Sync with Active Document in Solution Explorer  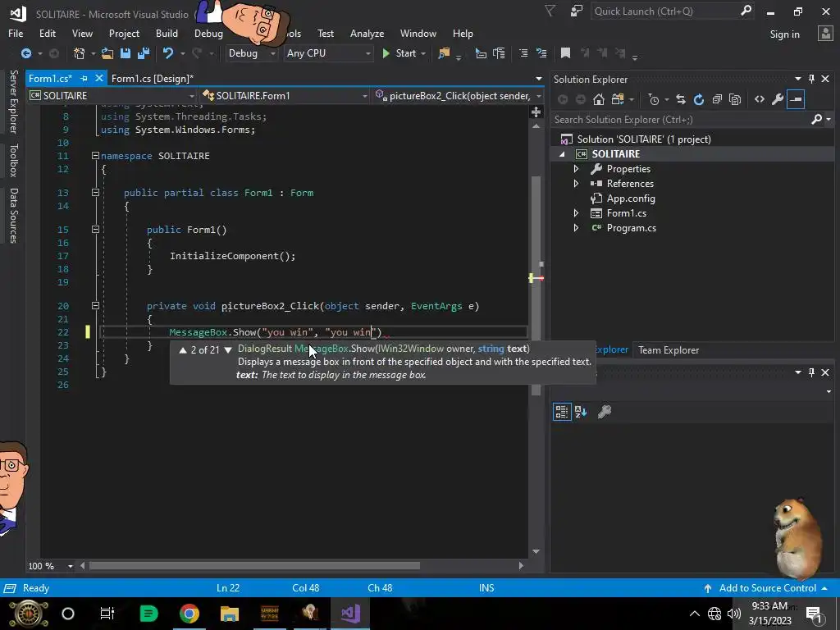(680, 99)
